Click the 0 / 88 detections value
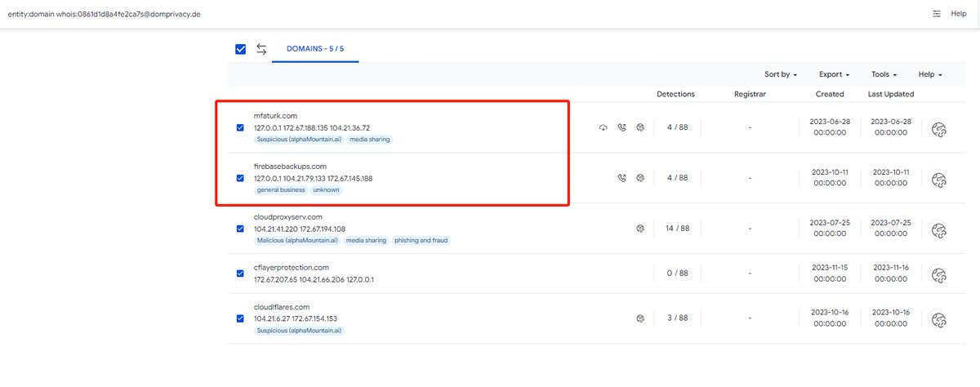Screen dimensions: 980x387 pos(677,273)
